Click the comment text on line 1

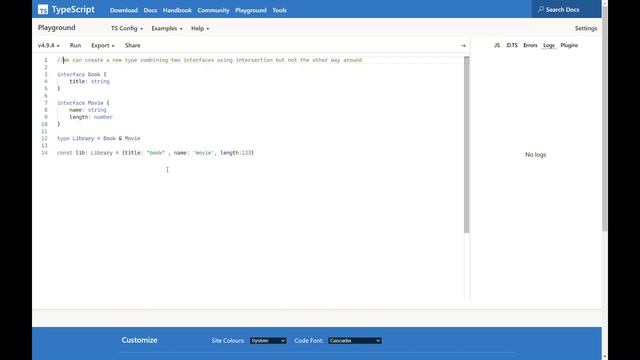tap(209, 60)
